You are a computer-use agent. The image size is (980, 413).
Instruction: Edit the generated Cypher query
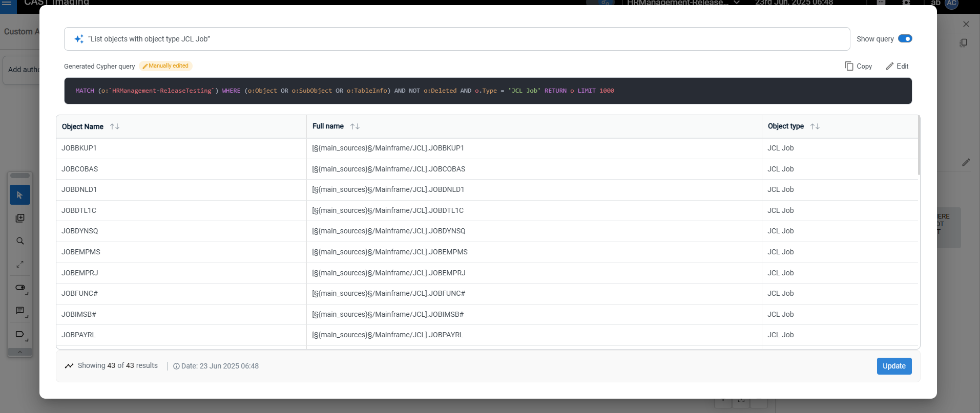pyautogui.click(x=897, y=66)
